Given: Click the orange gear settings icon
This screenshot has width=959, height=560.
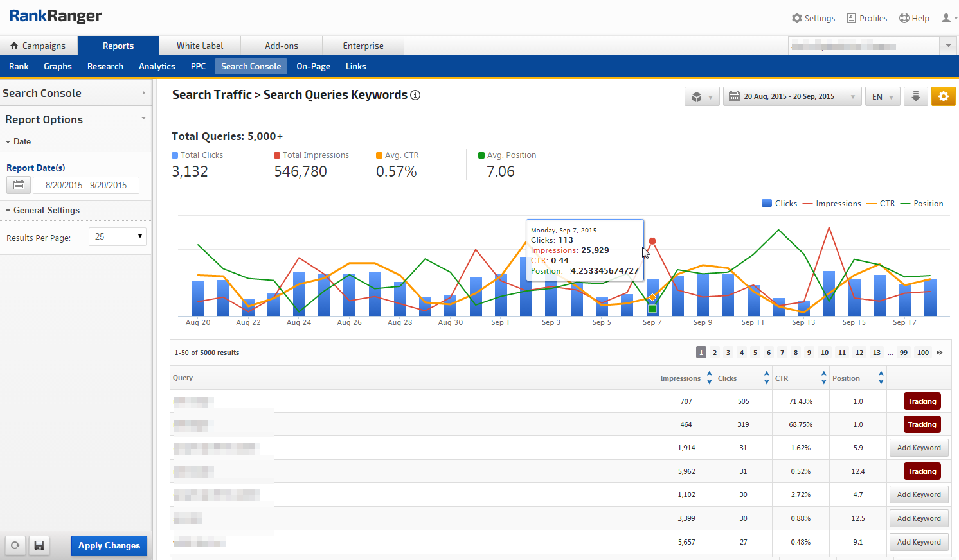Looking at the screenshot, I should (x=943, y=96).
